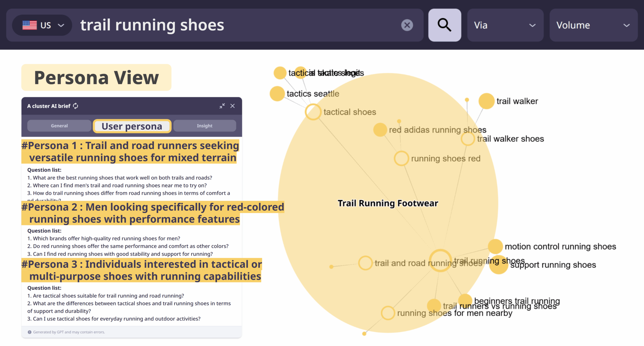
Task: Select the motion control running shoes node
Action: [x=495, y=246]
